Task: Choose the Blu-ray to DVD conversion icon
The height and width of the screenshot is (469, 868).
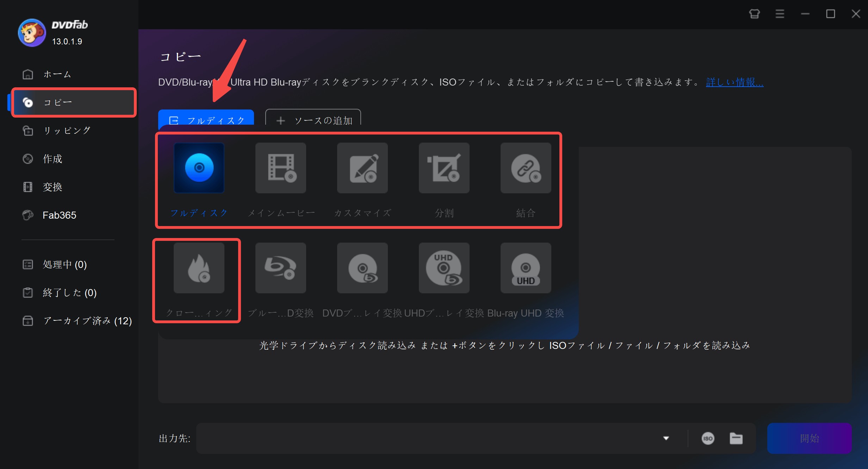Action: pyautogui.click(x=280, y=268)
